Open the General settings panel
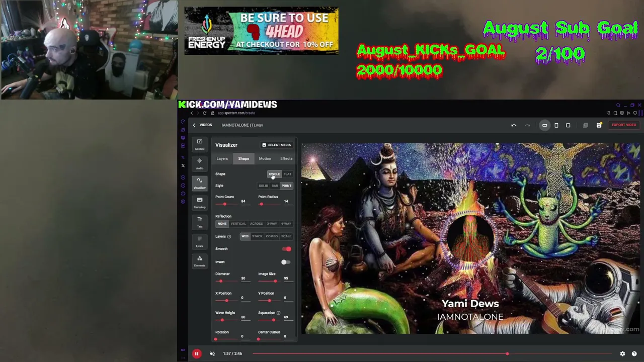The image size is (644, 362). (200, 144)
